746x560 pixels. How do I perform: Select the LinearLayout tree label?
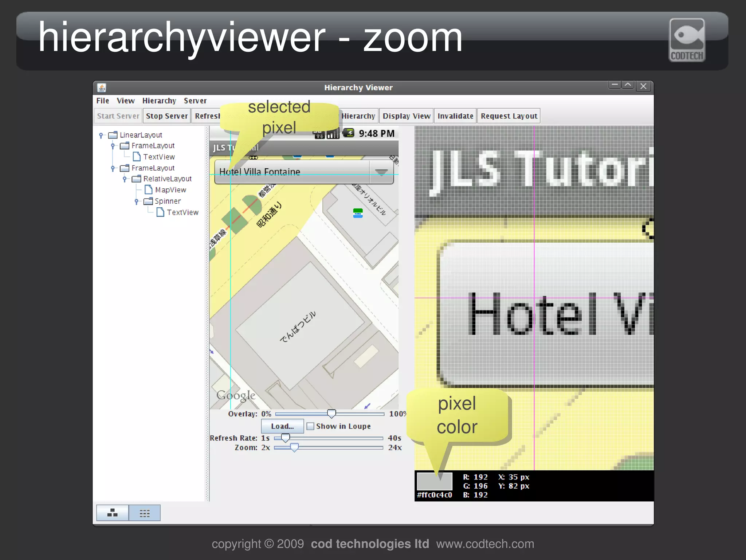pos(141,135)
